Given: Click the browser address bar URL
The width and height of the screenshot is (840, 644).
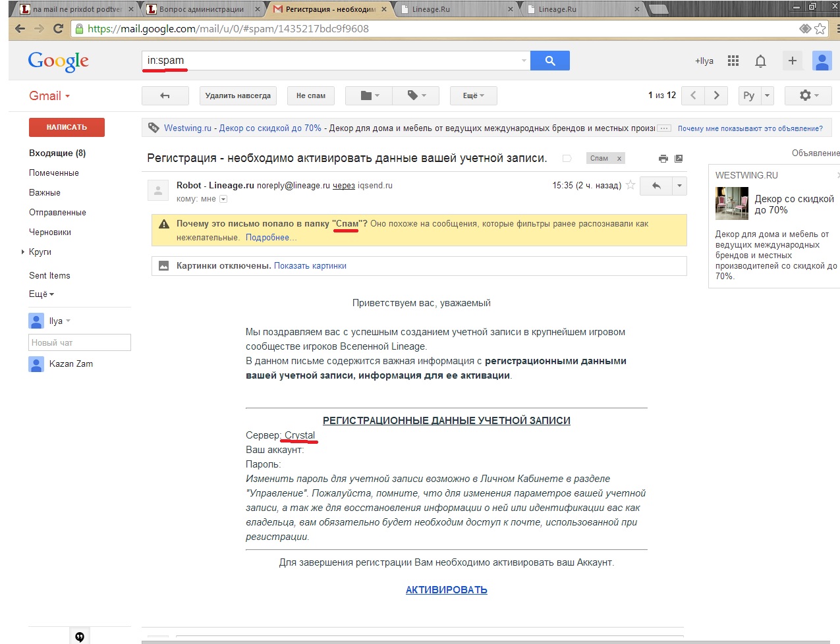Looking at the screenshot, I should point(228,29).
